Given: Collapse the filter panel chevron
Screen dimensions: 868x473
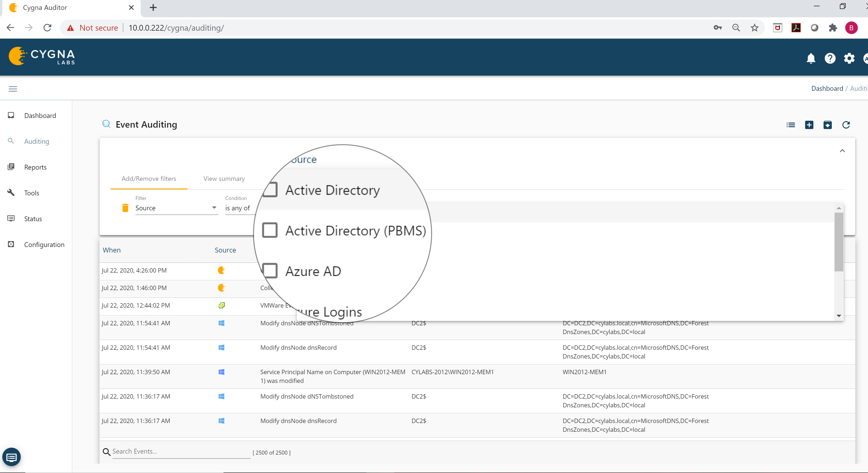Looking at the screenshot, I should [x=842, y=151].
